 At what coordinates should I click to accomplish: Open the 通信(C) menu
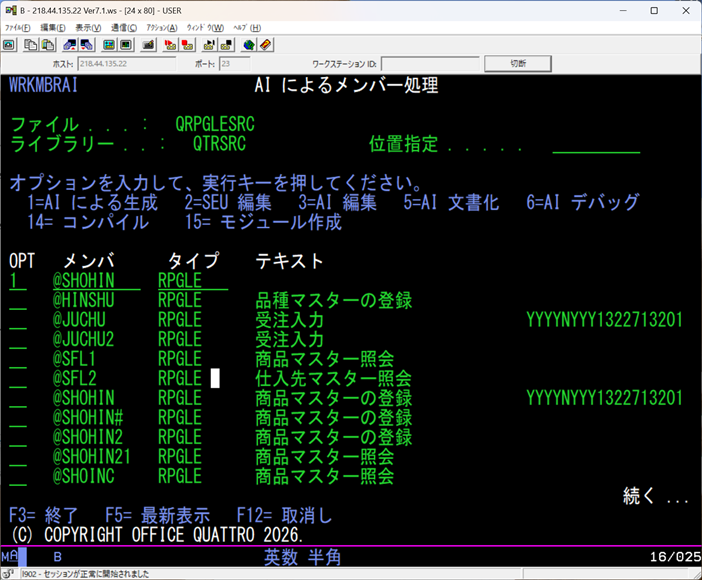[x=125, y=27]
